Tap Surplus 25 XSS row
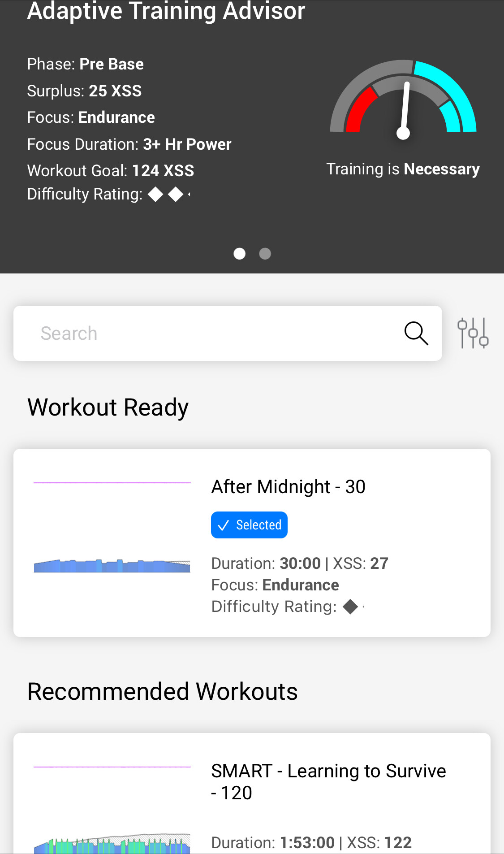504x854 pixels. [x=84, y=91]
